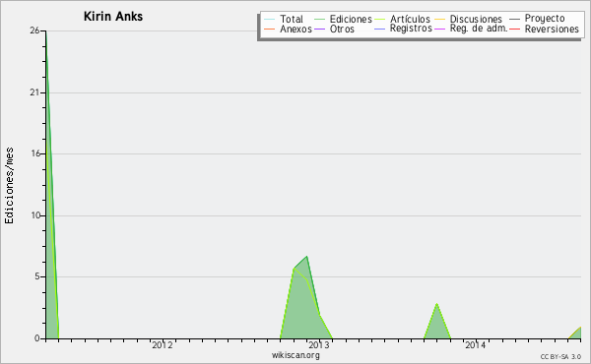591x364 pixels.
Task: Click the red Reversiones line swatch
Action: (515, 29)
